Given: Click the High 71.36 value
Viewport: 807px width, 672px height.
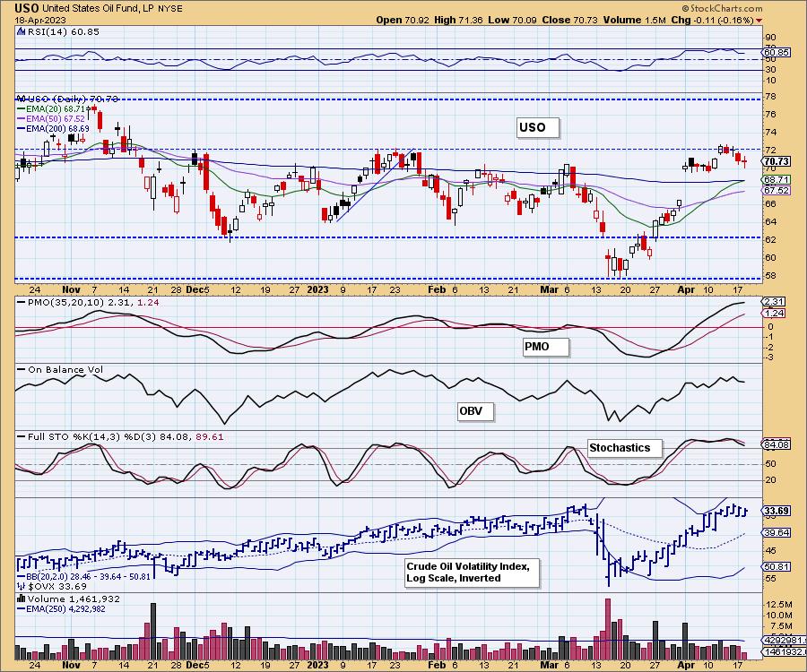Looking at the screenshot, I should (x=458, y=20).
